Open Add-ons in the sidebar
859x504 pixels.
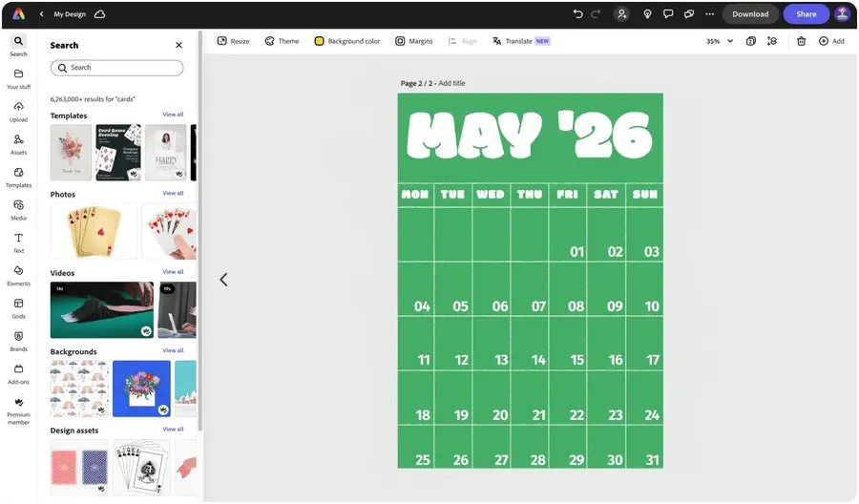point(19,375)
